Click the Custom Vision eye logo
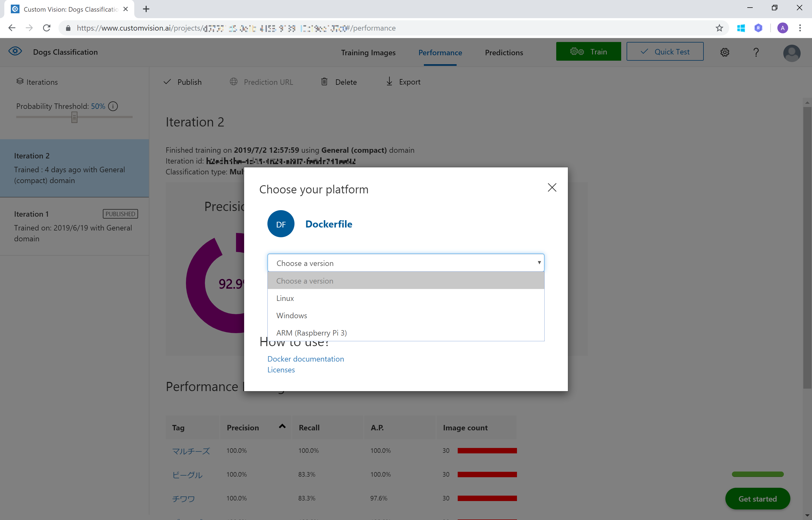 15,51
